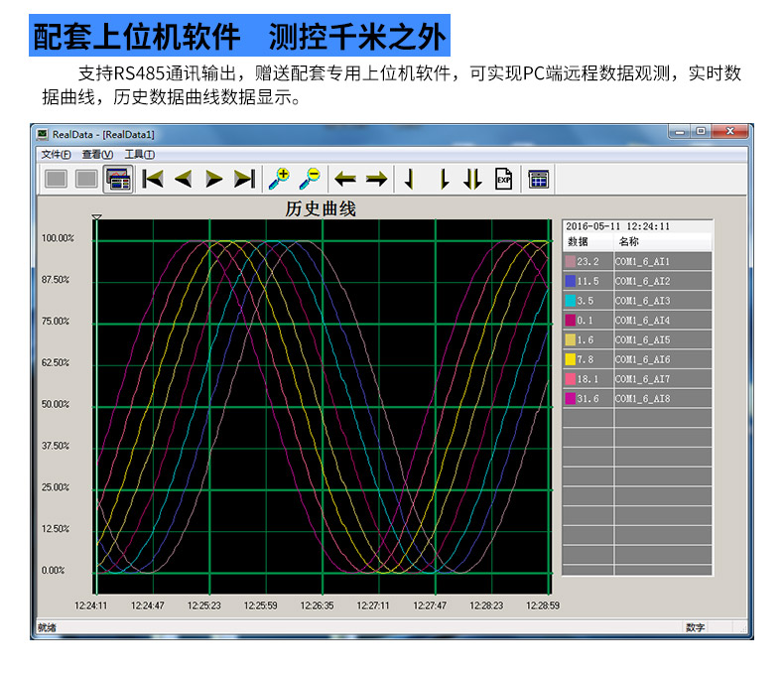This screenshot has height=673, width=784.
Task: Pan the chart right with right arrow
Action: tap(376, 179)
